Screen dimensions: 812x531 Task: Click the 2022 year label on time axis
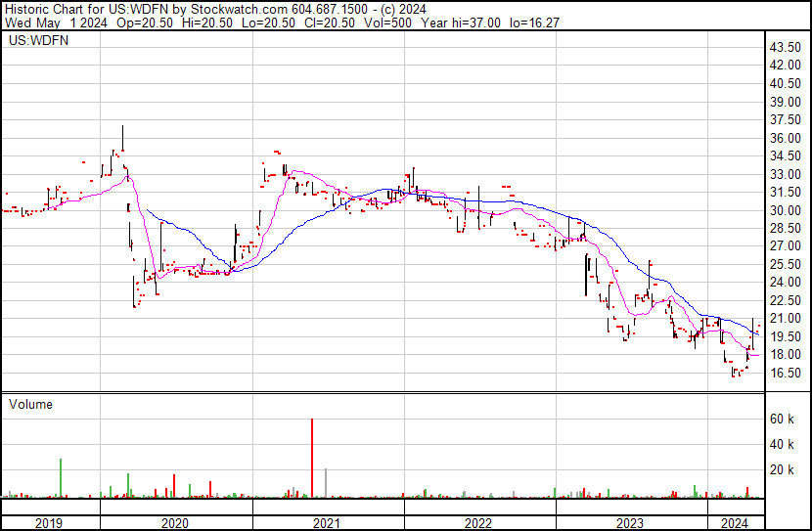(478, 523)
